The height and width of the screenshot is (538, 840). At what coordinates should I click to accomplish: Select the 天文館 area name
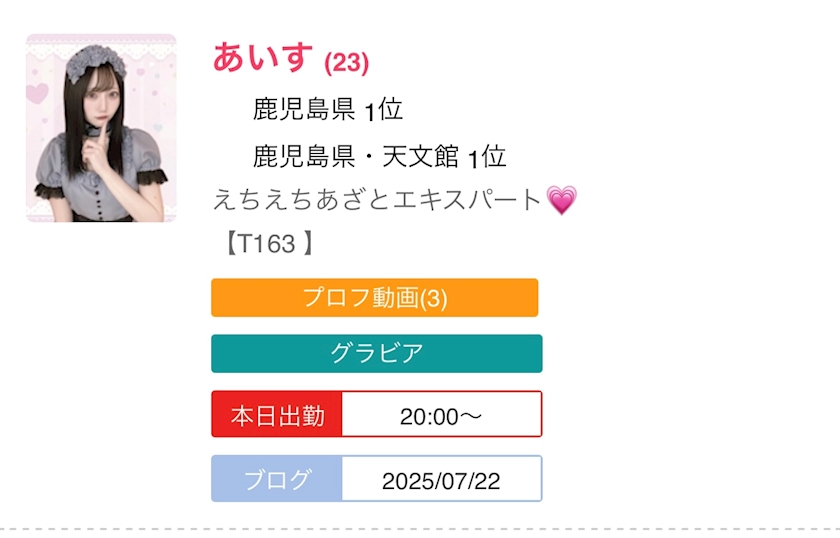pyautogui.click(x=433, y=156)
